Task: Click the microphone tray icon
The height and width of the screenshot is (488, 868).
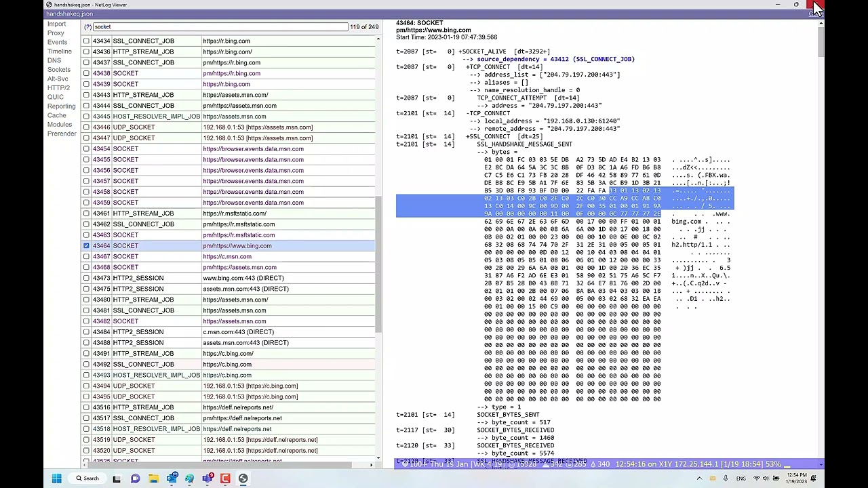Action: 726,479
